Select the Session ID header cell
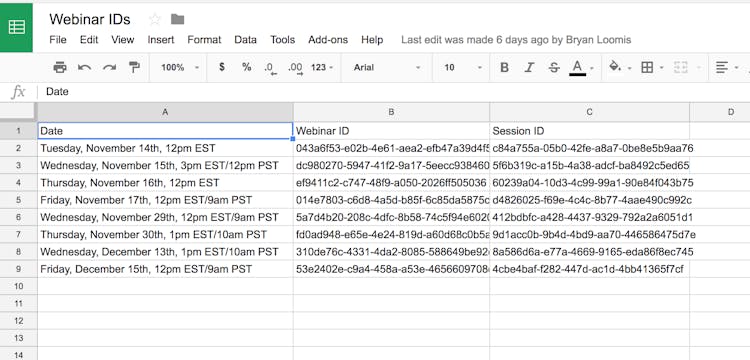This screenshot has height=360, width=750. point(589,131)
